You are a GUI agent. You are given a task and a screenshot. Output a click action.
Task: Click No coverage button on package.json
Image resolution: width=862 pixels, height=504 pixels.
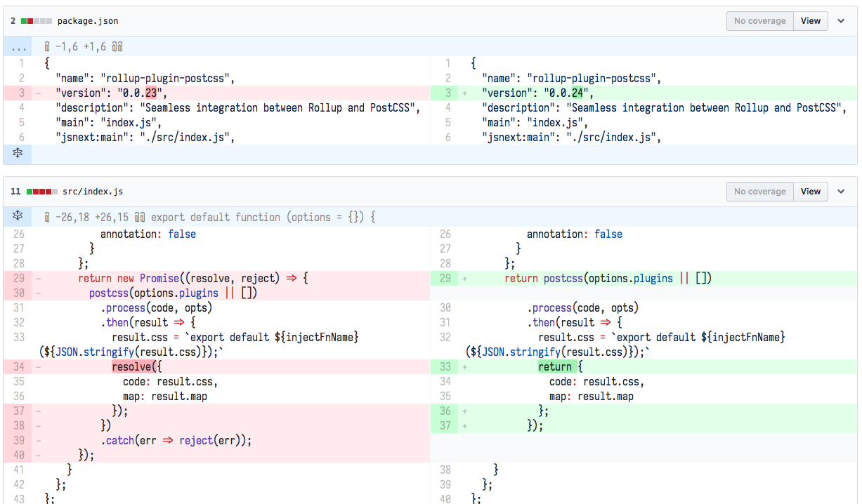(x=759, y=21)
